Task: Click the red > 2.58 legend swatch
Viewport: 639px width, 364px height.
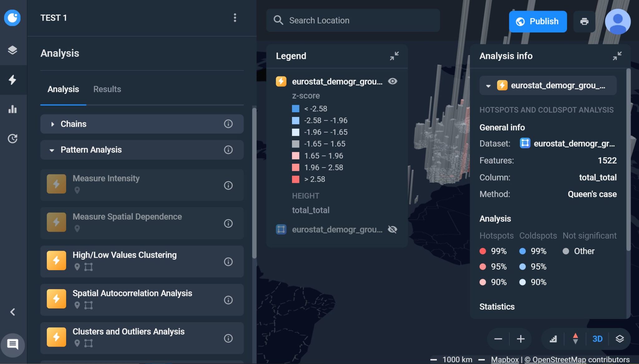Action: pyautogui.click(x=295, y=179)
